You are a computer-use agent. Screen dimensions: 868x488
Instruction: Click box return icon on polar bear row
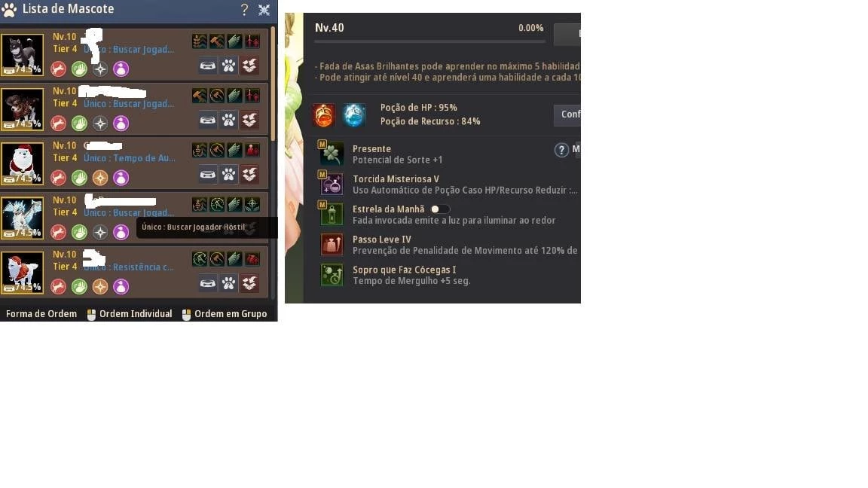pyautogui.click(x=249, y=174)
